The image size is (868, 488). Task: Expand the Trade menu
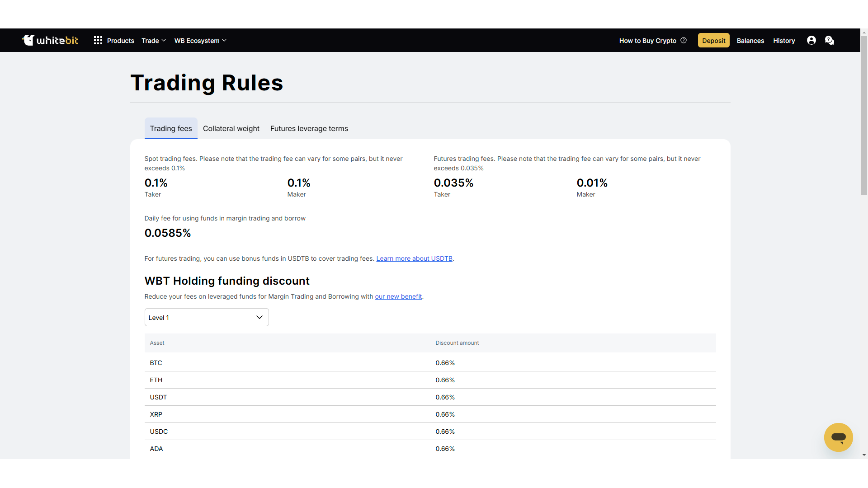click(154, 41)
